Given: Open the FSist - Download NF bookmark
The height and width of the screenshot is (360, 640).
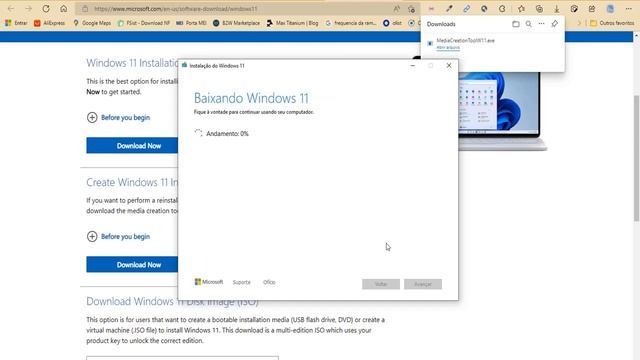Looking at the screenshot, I should 143,23.
